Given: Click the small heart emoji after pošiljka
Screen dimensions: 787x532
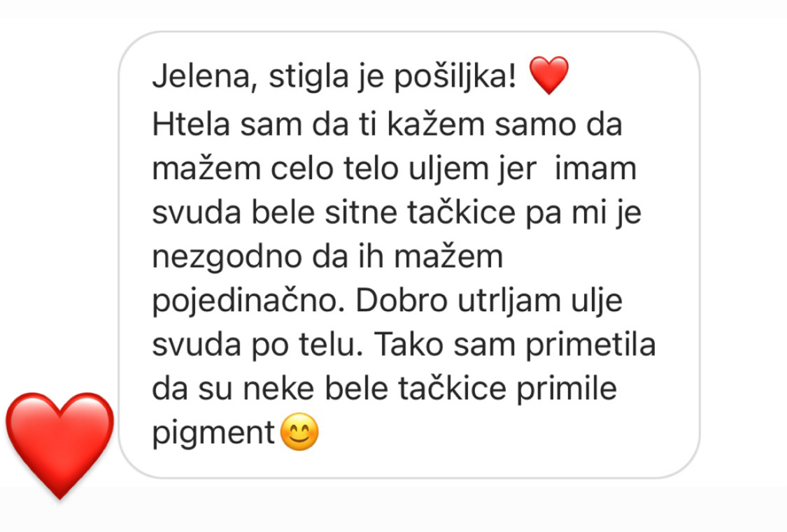Looking at the screenshot, I should click(x=549, y=76).
